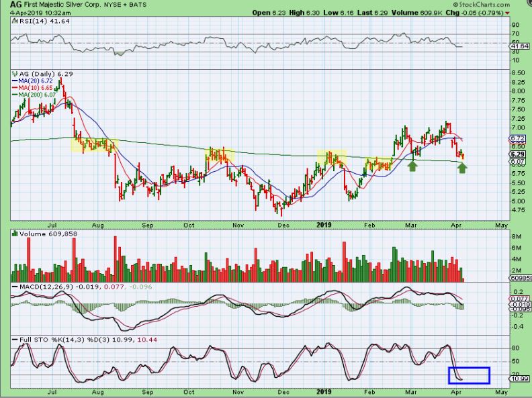Click the -0.4 label on MACD axis

tap(517, 326)
